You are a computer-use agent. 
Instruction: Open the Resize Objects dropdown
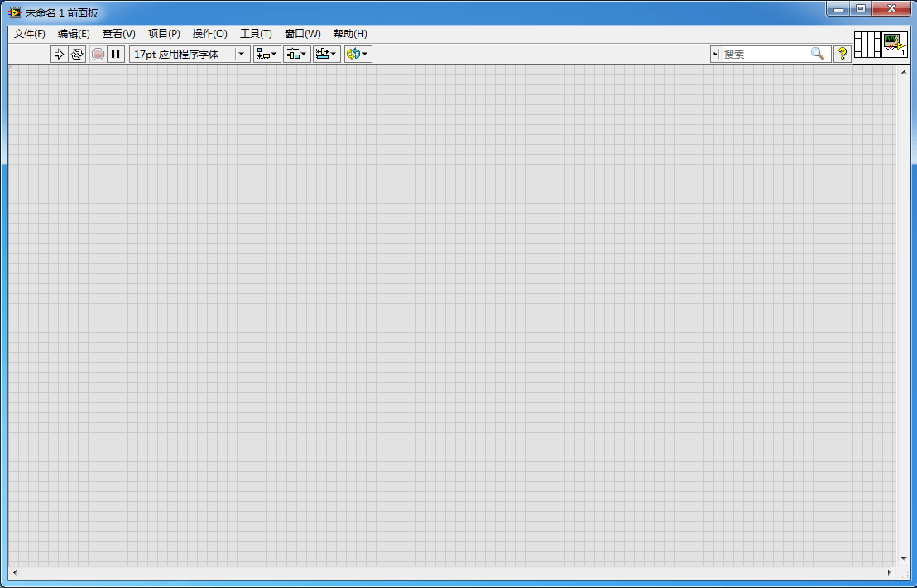tap(326, 55)
